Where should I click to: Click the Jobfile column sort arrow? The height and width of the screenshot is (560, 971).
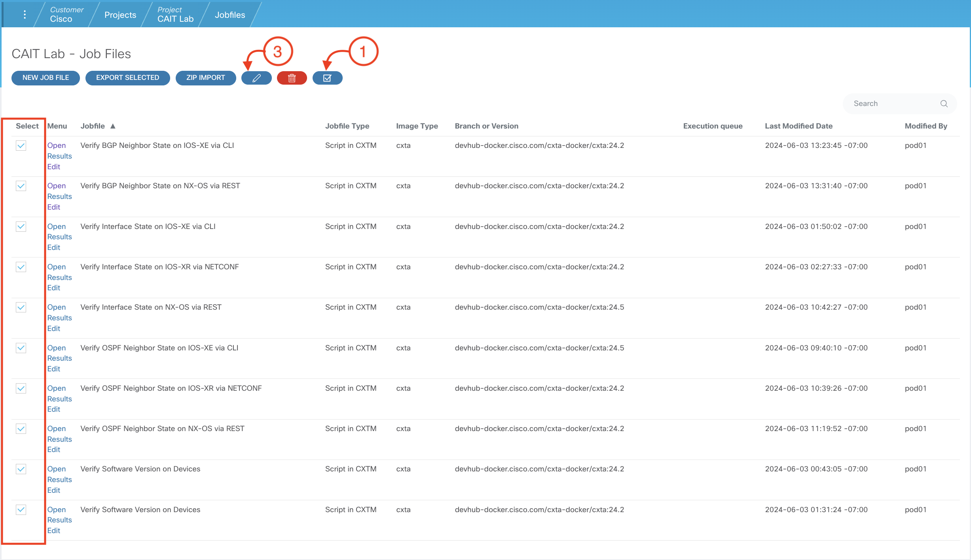(113, 126)
